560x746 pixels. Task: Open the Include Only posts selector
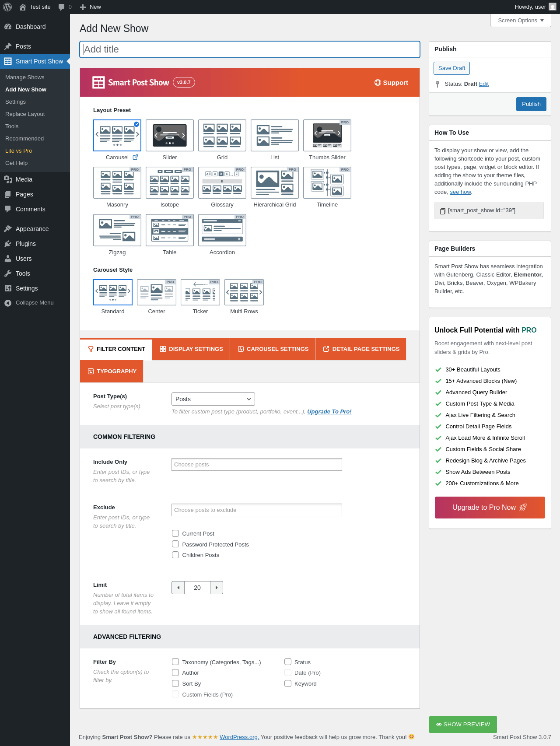(257, 465)
